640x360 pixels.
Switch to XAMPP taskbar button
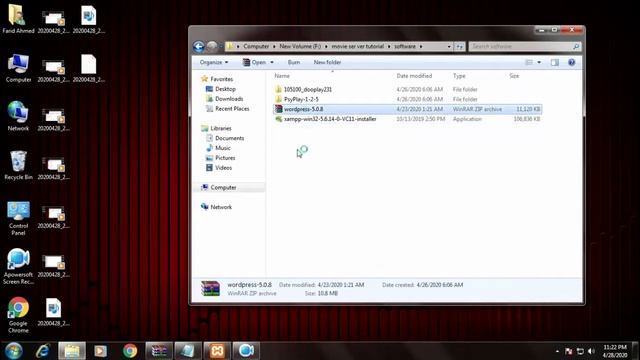click(x=217, y=351)
